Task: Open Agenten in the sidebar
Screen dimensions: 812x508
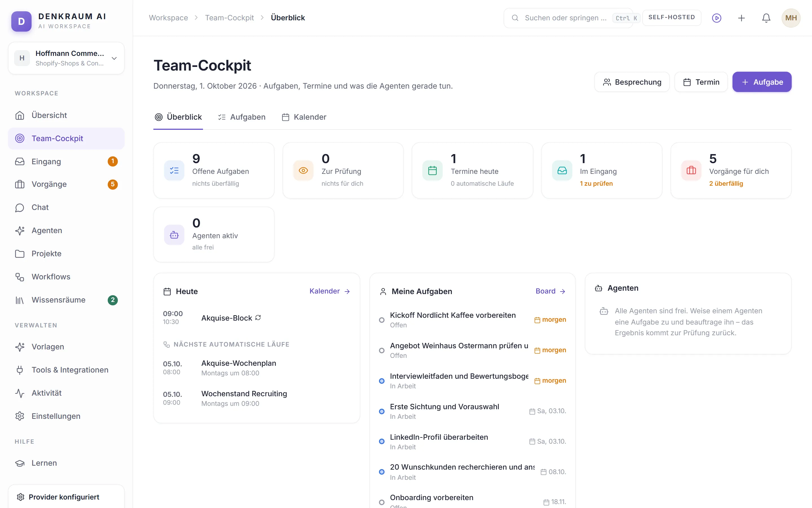Action: [66, 231]
